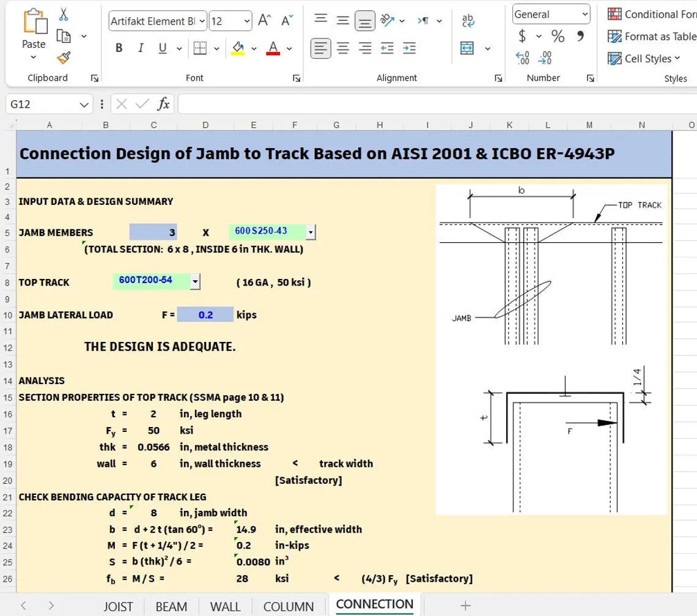The height and width of the screenshot is (616, 697).
Task: Open the General number format dropdown
Action: pos(585,14)
